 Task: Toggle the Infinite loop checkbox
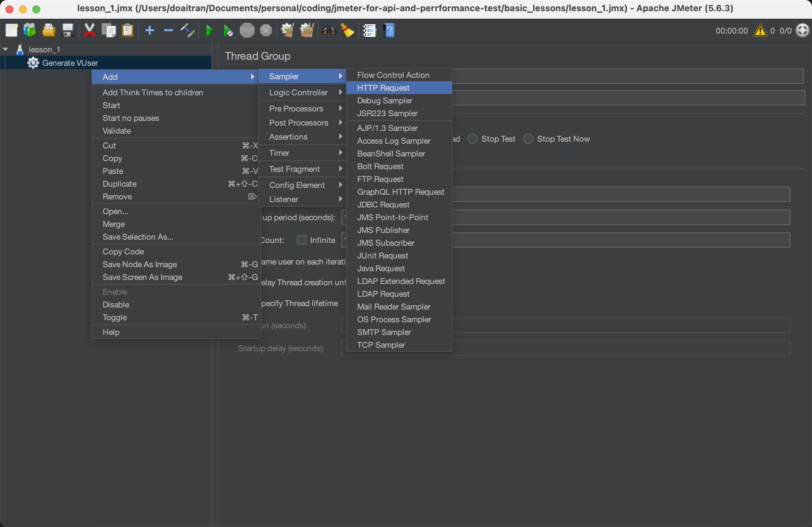pos(301,240)
